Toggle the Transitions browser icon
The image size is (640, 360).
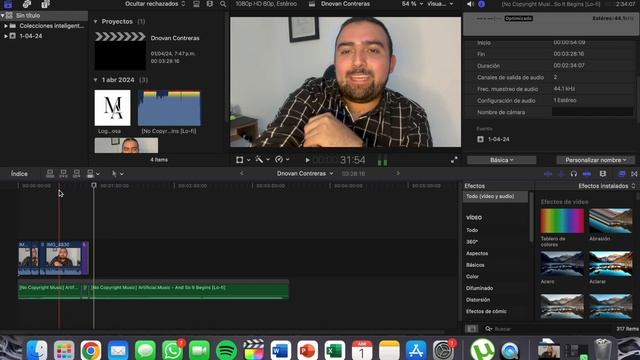[x=634, y=174]
